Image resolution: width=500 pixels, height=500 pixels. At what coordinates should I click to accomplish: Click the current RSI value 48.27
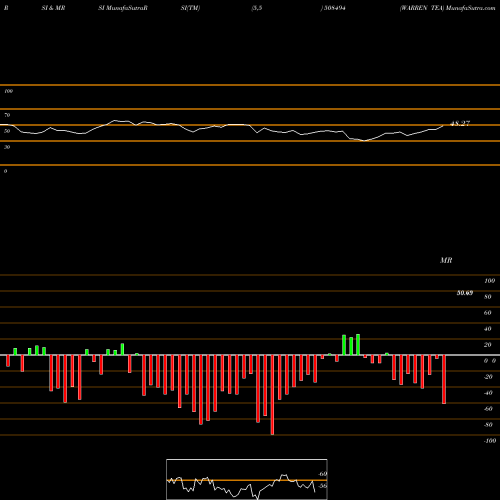pyautogui.click(x=460, y=123)
